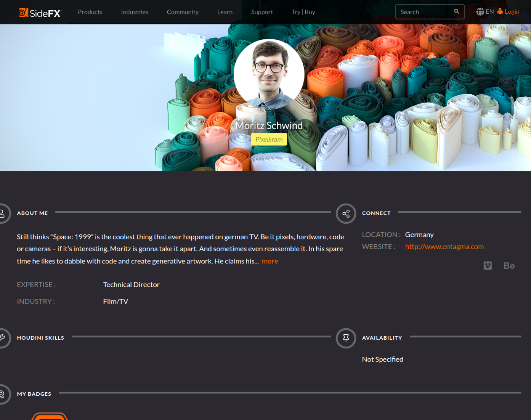Click the Login link
Screen dimensions: 531x420
point(508,12)
